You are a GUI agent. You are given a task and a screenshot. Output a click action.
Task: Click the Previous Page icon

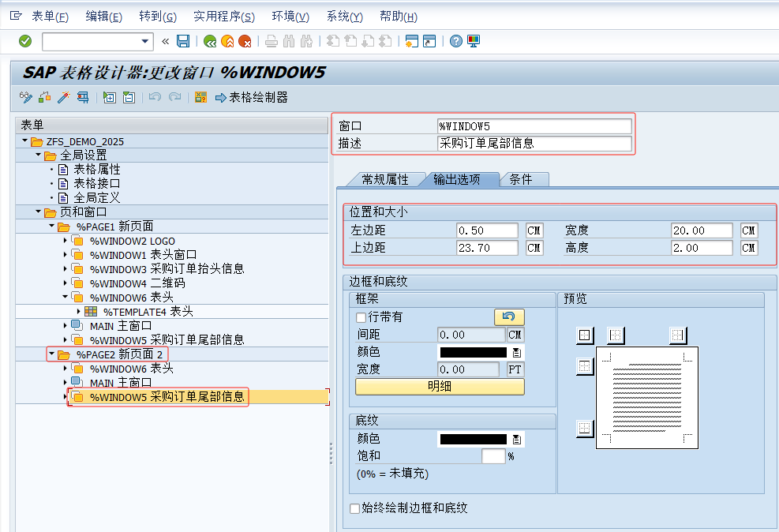tap(350, 41)
